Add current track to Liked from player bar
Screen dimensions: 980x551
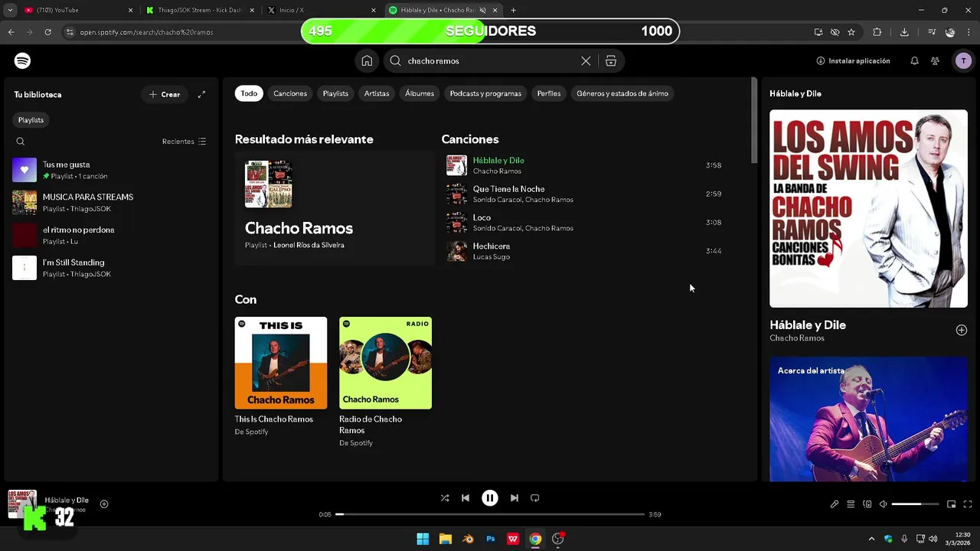104,504
